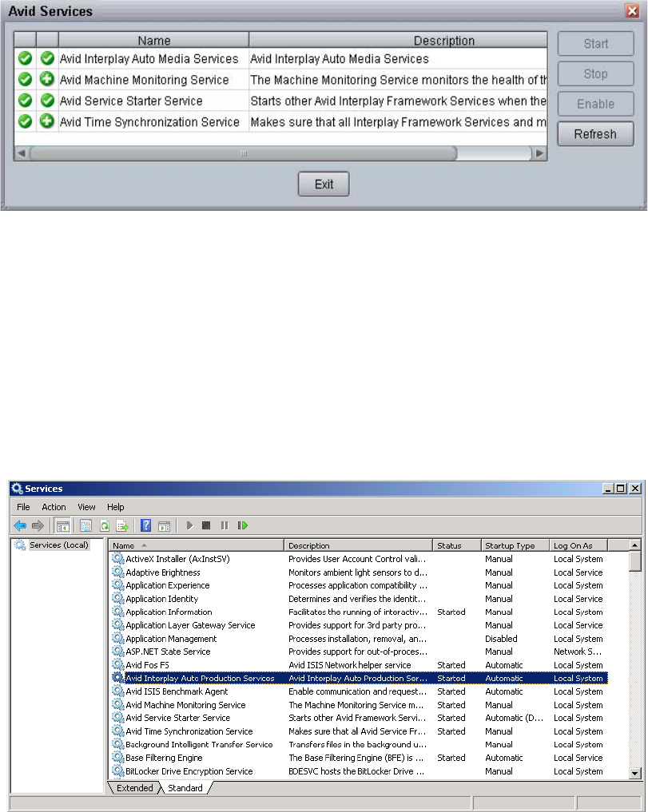
Task: Click the vertical scrollbar thumb in Services
Action: coord(634,560)
